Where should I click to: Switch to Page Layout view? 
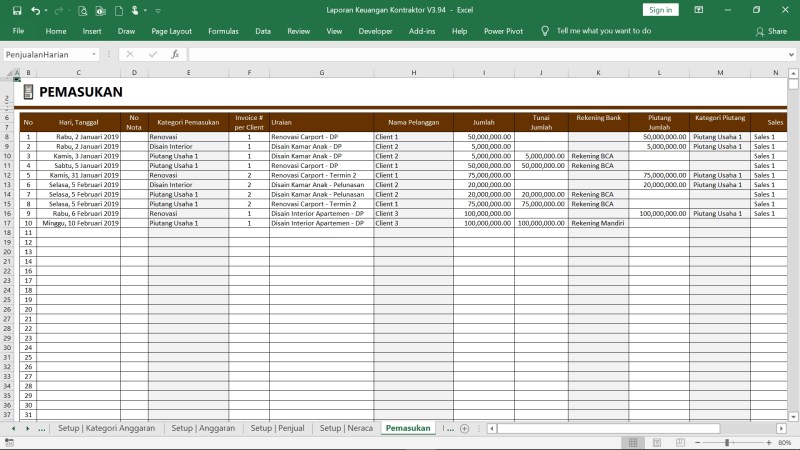pyautogui.click(x=657, y=442)
